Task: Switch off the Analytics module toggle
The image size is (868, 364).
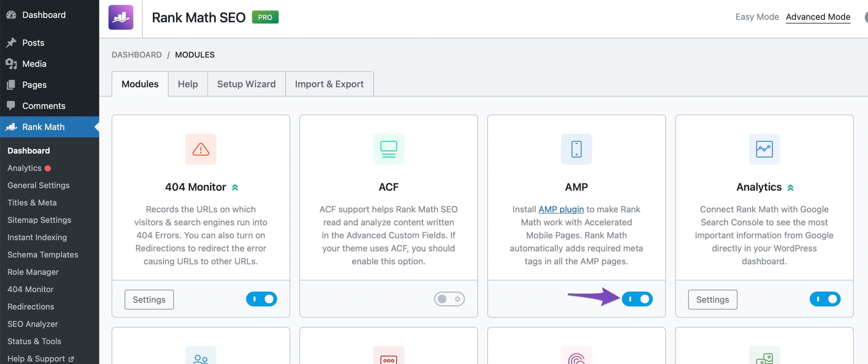Action: tap(825, 299)
